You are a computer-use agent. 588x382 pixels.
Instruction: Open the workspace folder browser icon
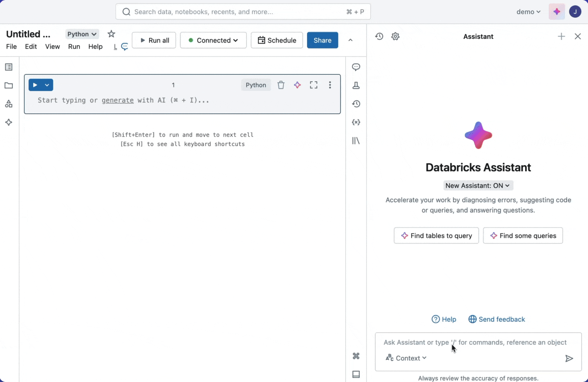[x=9, y=85]
